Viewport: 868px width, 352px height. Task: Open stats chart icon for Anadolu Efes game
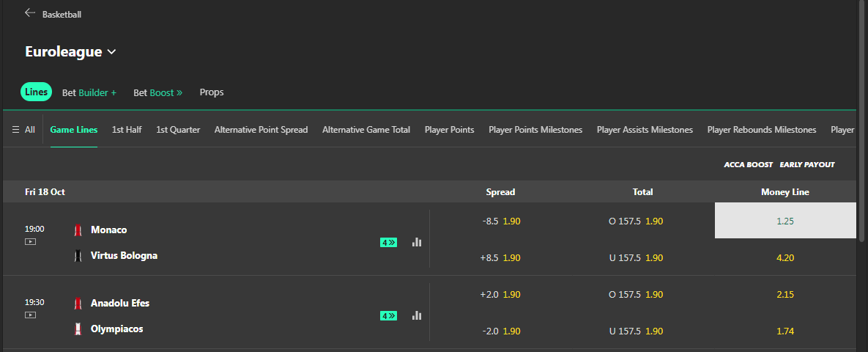point(417,315)
